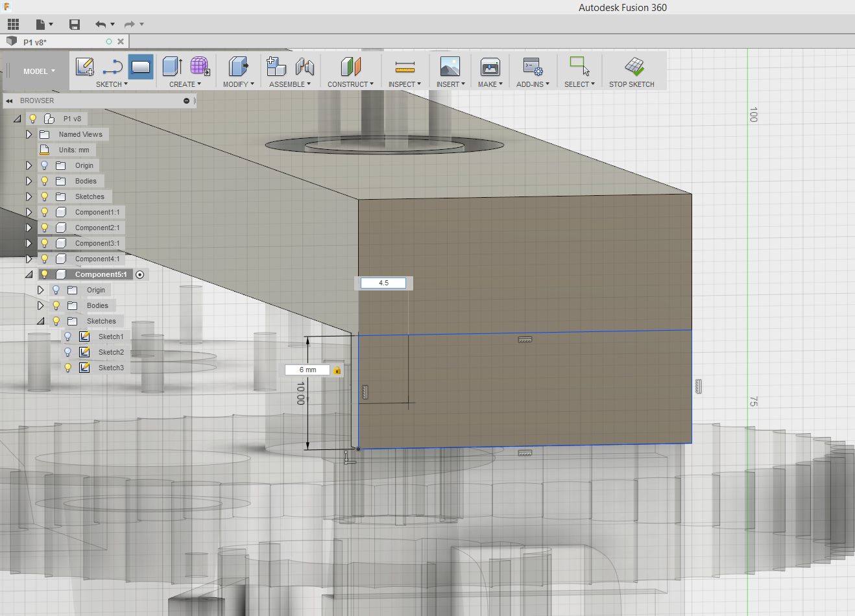Screen dimensions: 855x616
Task: Toggle visibility bulb of P1 v8
Action: pyautogui.click(x=33, y=119)
